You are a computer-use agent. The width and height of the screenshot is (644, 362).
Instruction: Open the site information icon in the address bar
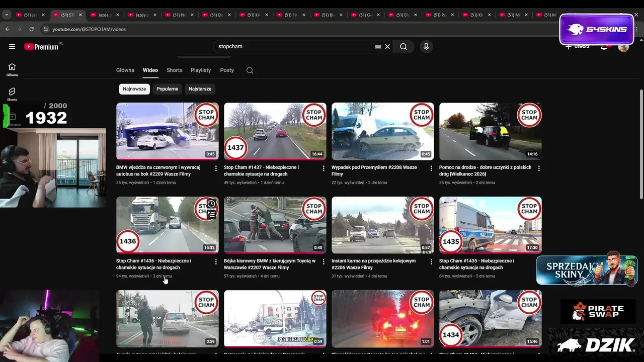point(46,29)
